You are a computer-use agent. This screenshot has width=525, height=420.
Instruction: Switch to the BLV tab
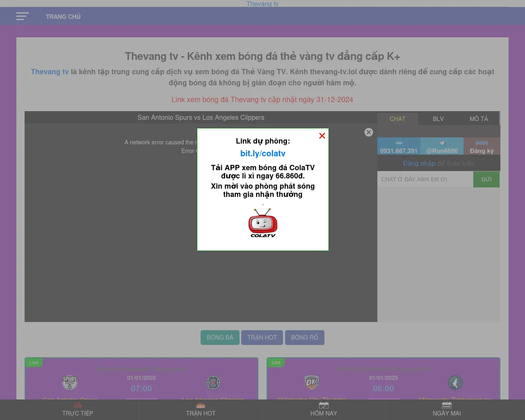pyautogui.click(x=438, y=119)
